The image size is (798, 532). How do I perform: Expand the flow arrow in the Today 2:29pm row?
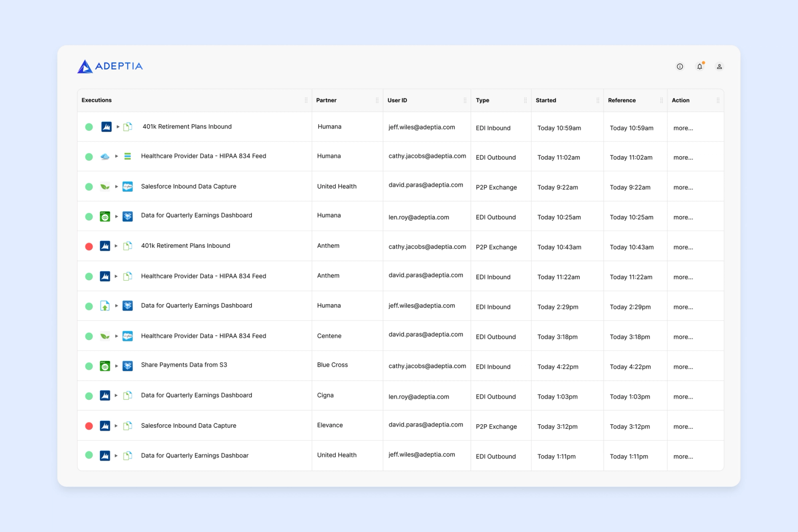116,306
